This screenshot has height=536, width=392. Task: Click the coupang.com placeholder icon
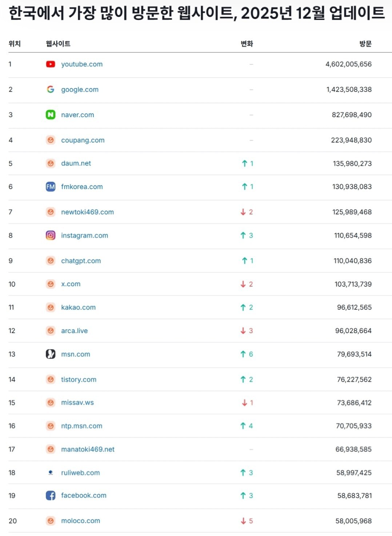(51, 140)
